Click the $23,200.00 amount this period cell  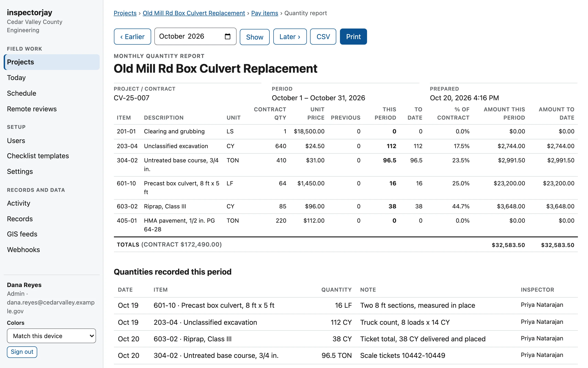509,183
